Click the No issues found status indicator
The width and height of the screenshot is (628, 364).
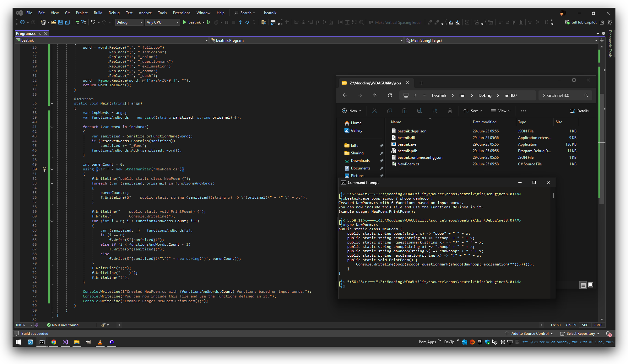pyautogui.click(x=62, y=325)
